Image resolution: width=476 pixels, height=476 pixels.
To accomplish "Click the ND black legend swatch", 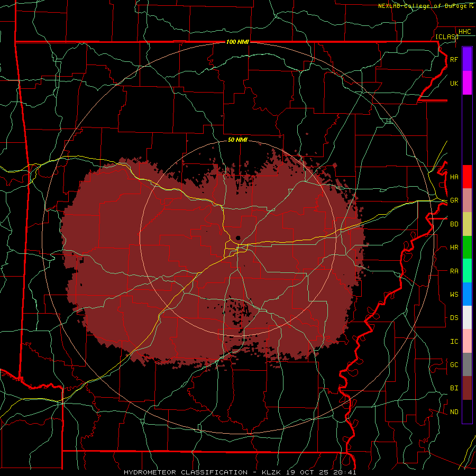I will click(x=467, y=411).
